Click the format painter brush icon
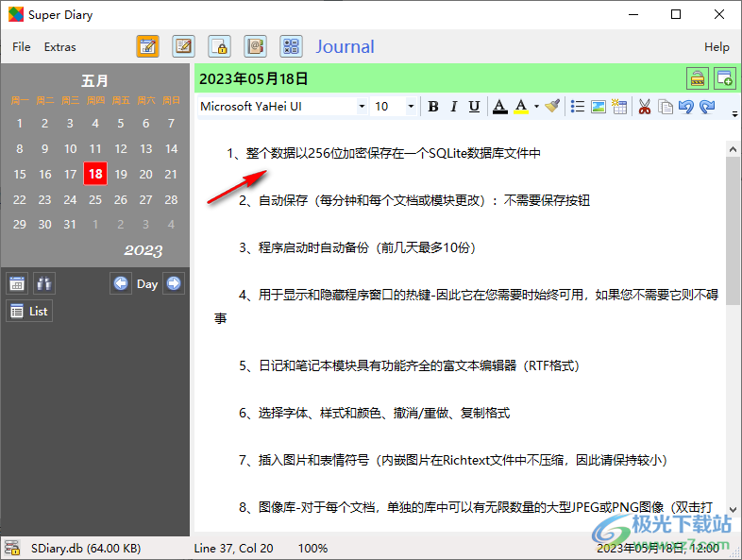The height and width of the screenshot is (560, 742). (552, 107)
